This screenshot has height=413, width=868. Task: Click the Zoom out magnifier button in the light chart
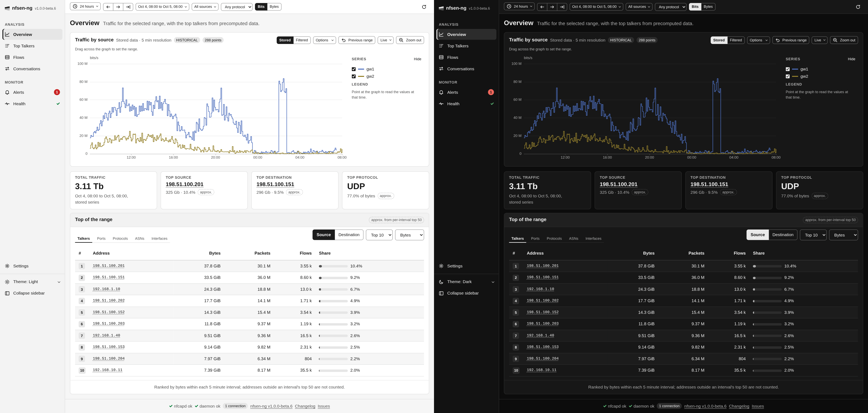pyautogui.click(x=410, y=40)
